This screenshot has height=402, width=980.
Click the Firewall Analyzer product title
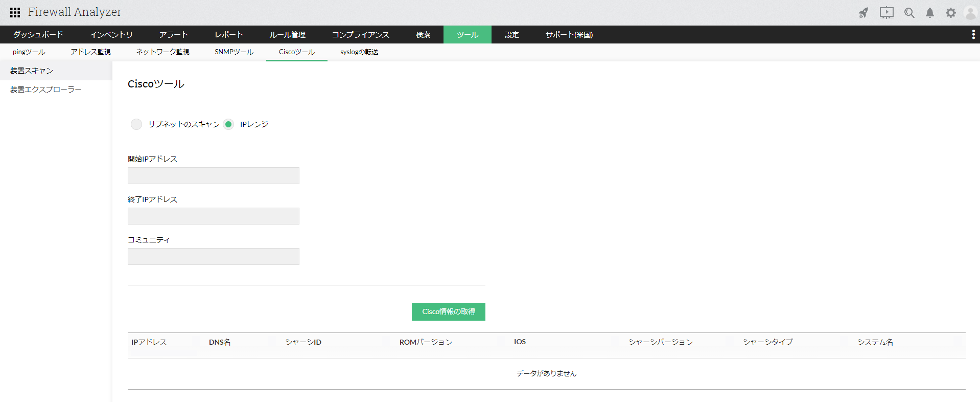click(75, 12)
